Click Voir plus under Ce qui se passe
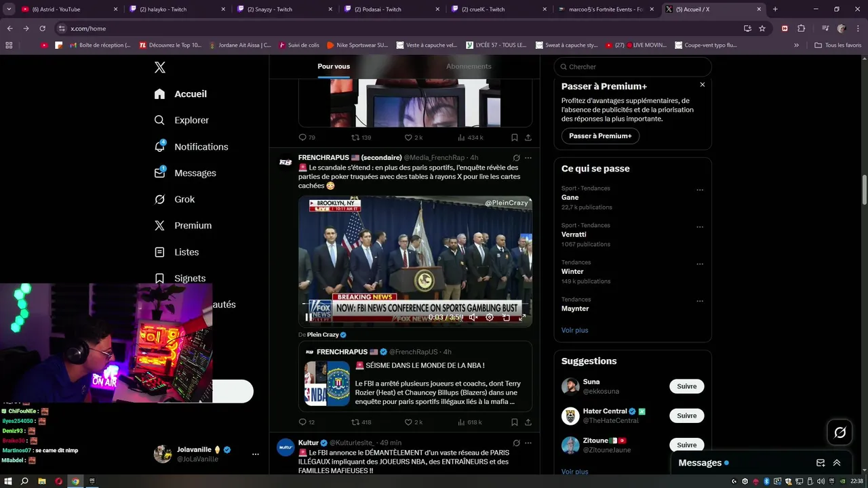Viewport: 868px width, 488px height. point(574,330)
